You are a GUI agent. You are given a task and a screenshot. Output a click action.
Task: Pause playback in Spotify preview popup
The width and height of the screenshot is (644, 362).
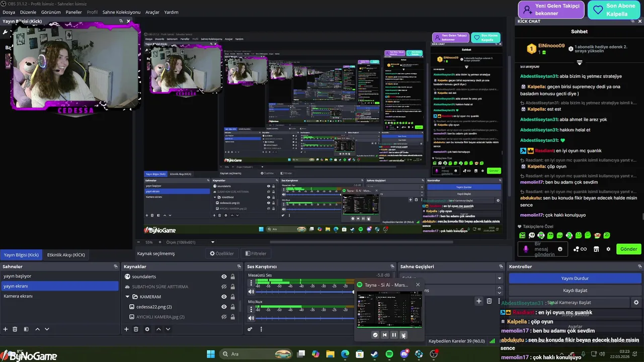point(394,335)
